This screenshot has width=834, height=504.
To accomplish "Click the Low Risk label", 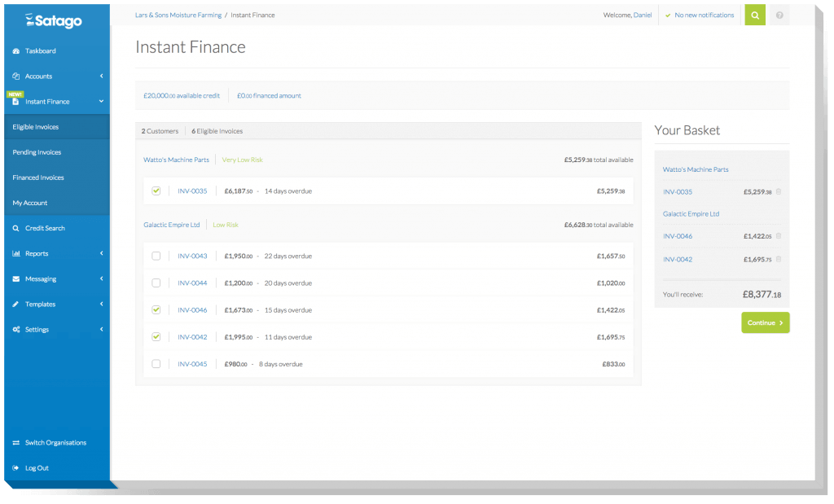I will [226, 225].
